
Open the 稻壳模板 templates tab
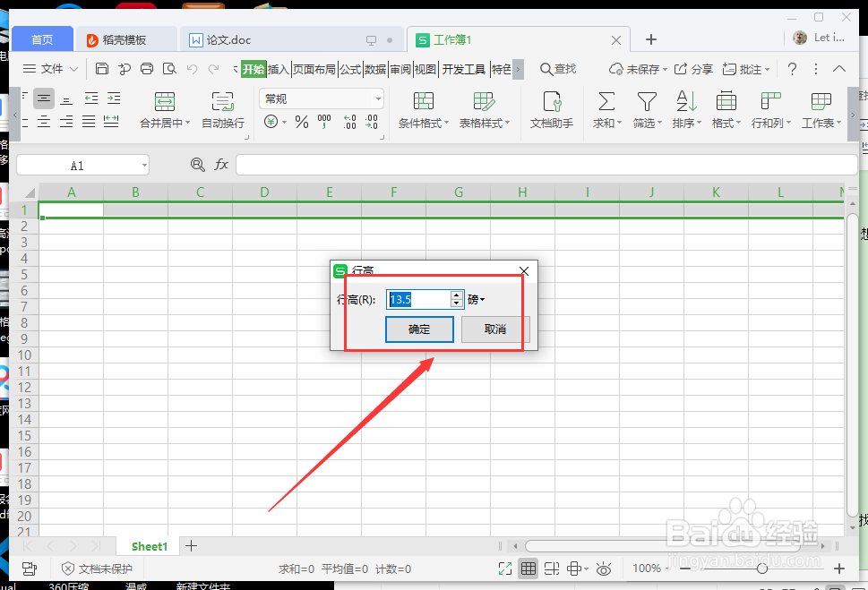(x=125, y=40)
